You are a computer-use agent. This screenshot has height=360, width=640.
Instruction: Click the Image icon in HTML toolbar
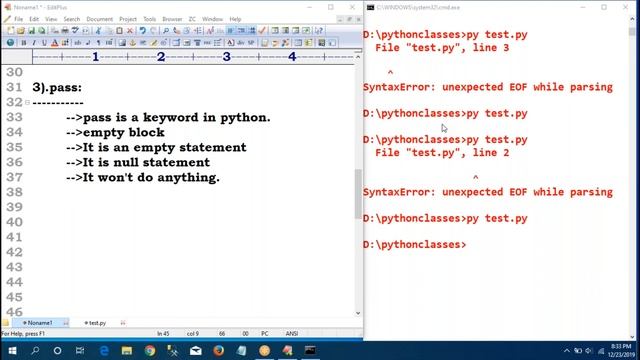(122, 42)
